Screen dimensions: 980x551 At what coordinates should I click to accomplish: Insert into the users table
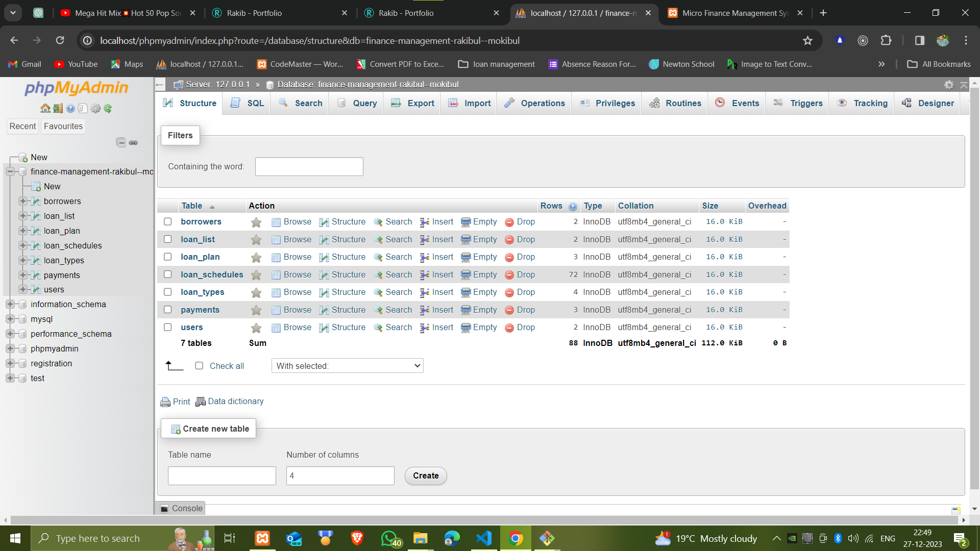437,328
